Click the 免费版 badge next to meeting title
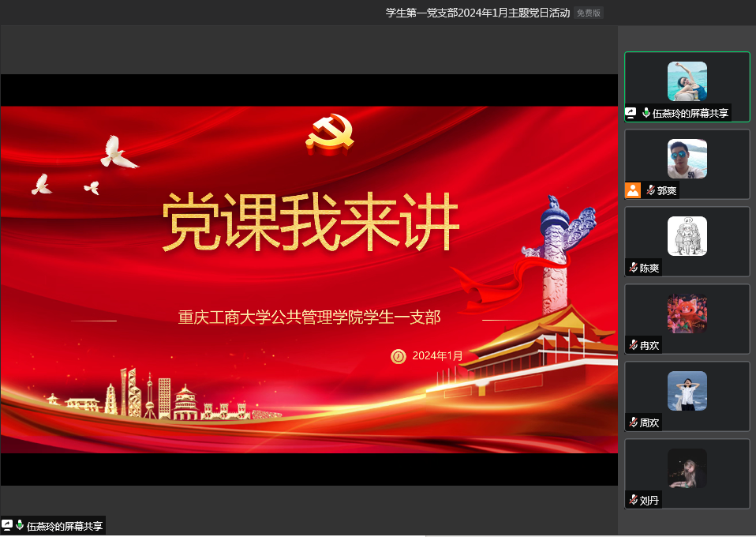This screenshot has width=756, height=537. click(x=588, y=13)
